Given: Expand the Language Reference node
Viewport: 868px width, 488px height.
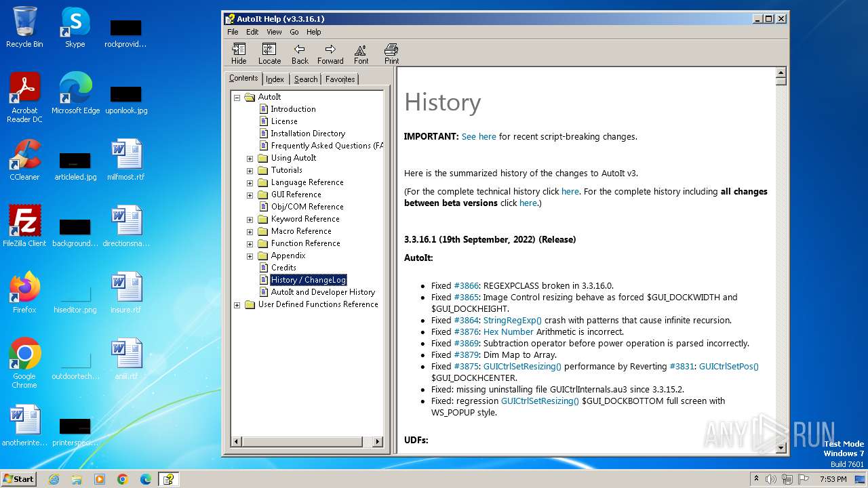Looking at the screenshot, I should click(x=250, y=183).
